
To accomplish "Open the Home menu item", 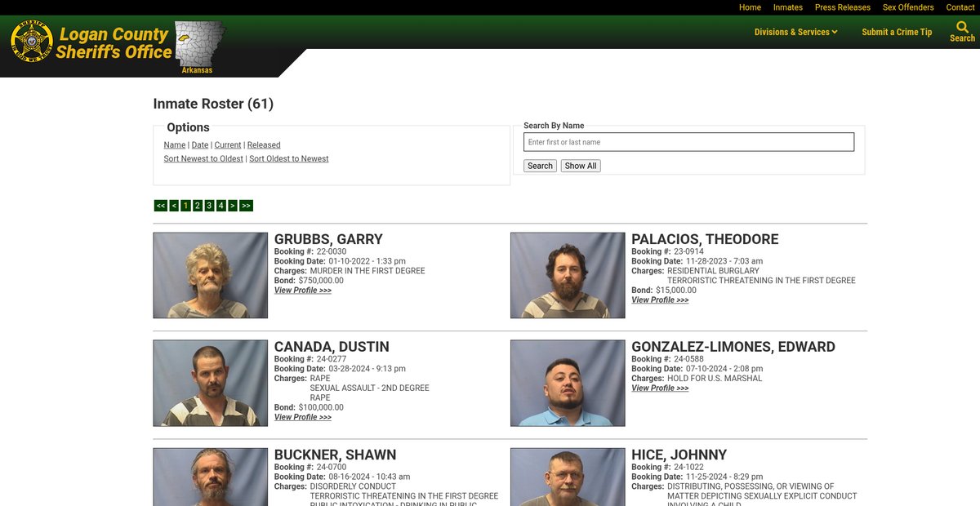I will pyautogui.click(x=750, y=7).
